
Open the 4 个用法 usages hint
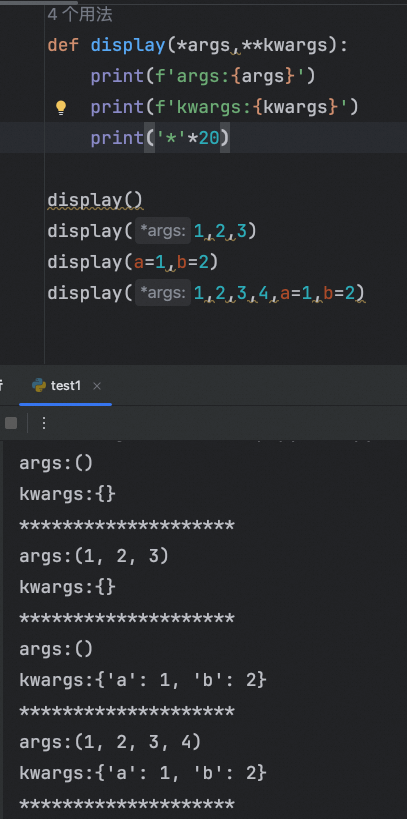coord(80,15)
